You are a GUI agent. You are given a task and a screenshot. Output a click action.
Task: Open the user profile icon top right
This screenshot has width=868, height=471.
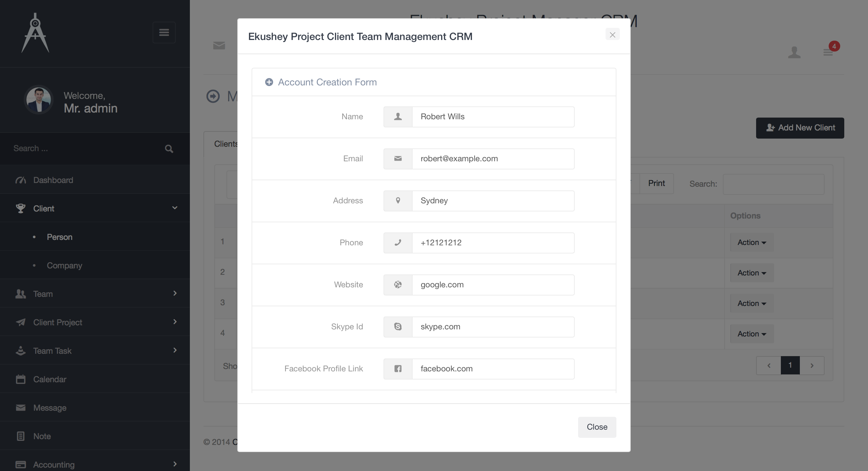point(794,52)
